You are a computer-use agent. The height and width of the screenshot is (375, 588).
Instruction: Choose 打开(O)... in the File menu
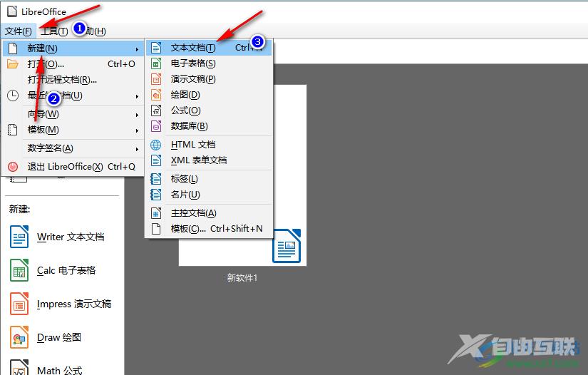point(73,64)
